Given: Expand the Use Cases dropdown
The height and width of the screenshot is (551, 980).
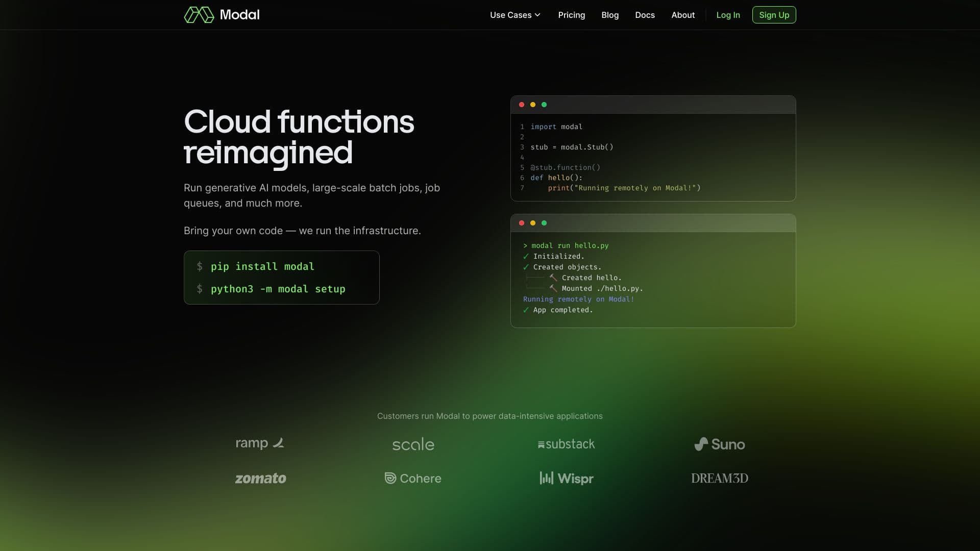Looking at the screenshot, I should (514, 15).
